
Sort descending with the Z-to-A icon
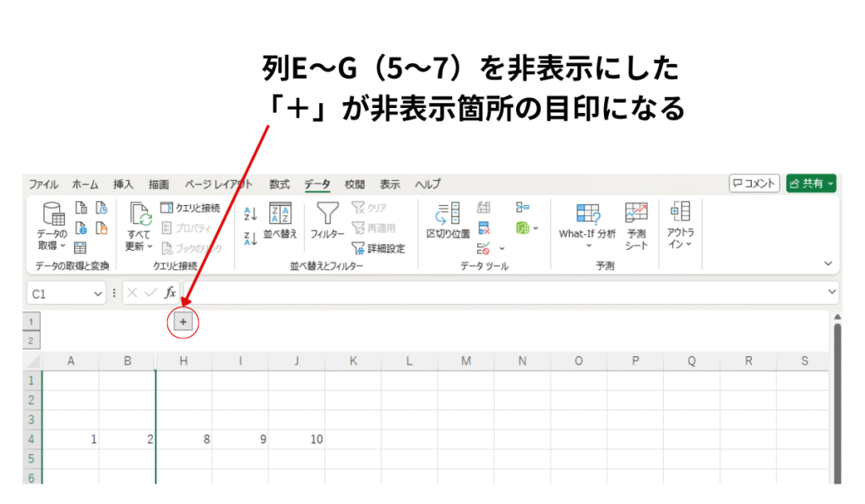tap(250, 239)
